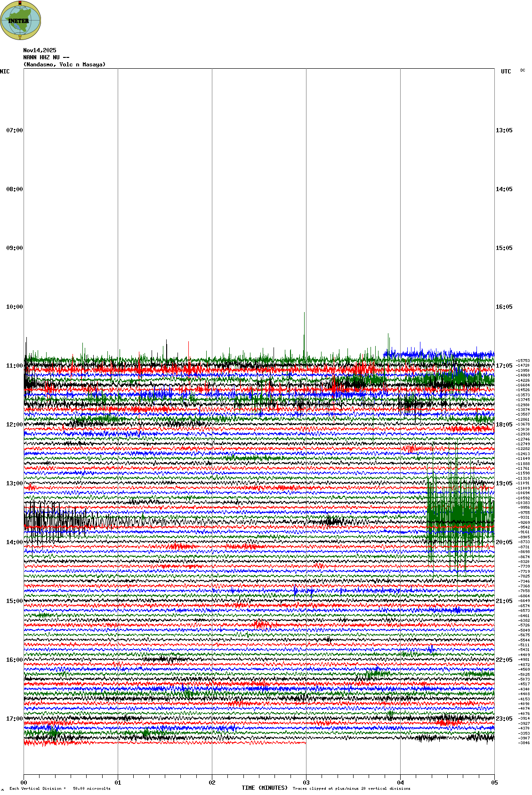Select the 11:00 local time label

tap(14, 366)
